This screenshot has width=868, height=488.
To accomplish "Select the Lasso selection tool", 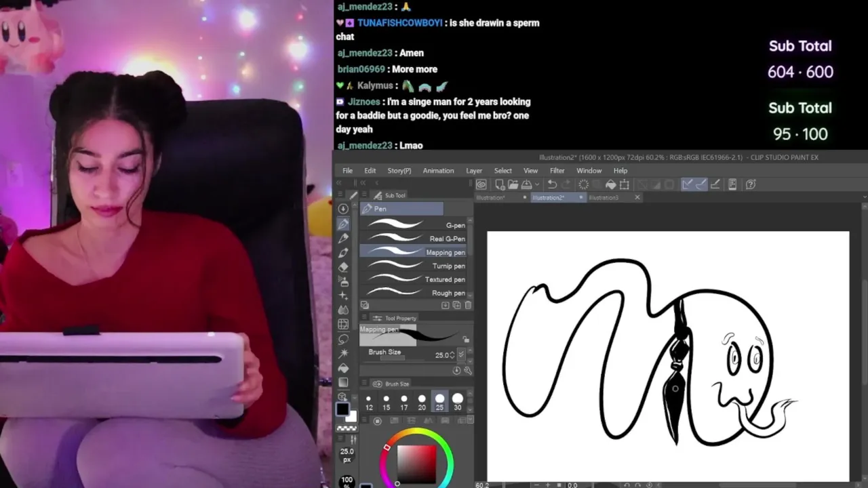I will (343, 339).
